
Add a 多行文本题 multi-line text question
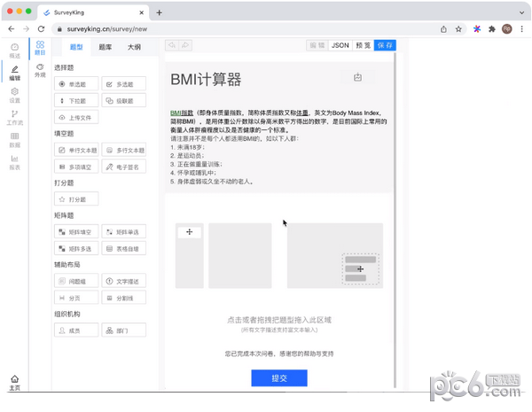tap(124, 150)
